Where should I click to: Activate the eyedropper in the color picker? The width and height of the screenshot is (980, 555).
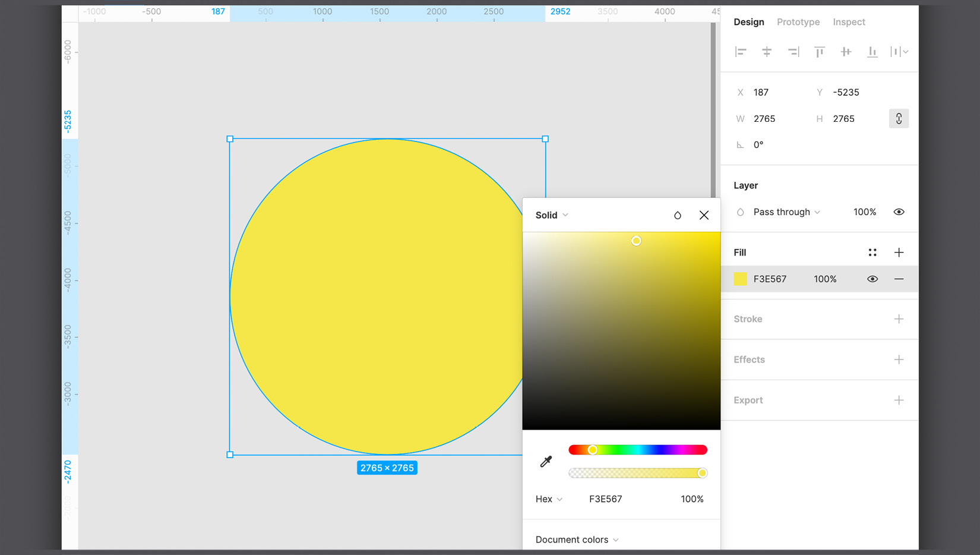point(546,460)
